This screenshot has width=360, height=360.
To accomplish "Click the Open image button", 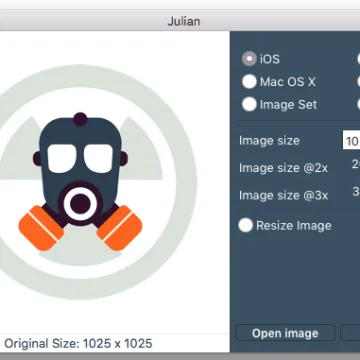I will [285, 333].
